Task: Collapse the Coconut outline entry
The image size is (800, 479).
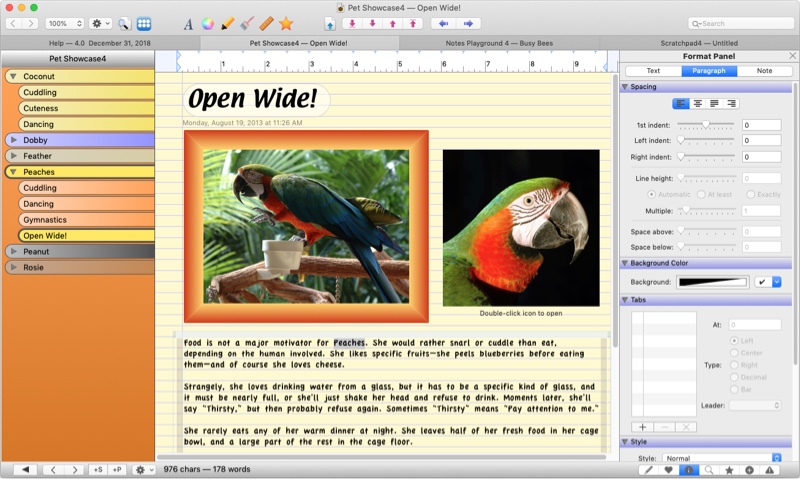Action: (x=13, y=77)
